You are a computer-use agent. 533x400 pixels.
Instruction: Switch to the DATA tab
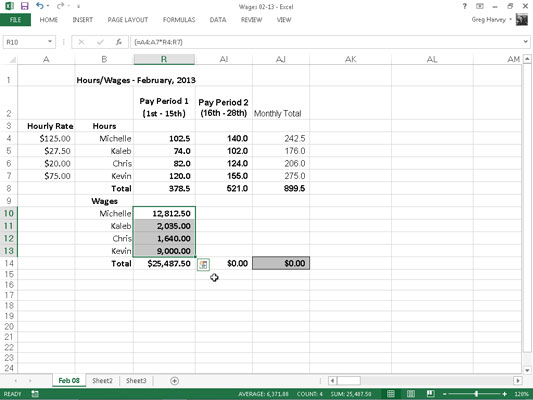tap(218, 20)
